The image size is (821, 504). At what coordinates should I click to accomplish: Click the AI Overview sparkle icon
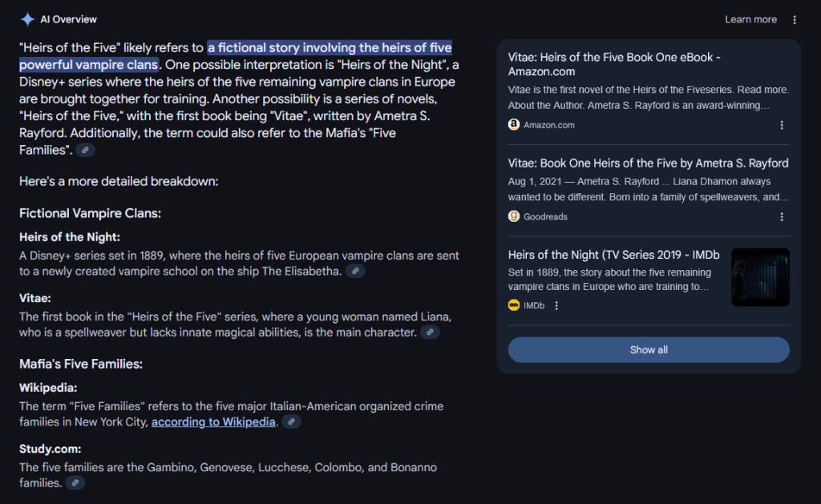(x=27, y=19)
